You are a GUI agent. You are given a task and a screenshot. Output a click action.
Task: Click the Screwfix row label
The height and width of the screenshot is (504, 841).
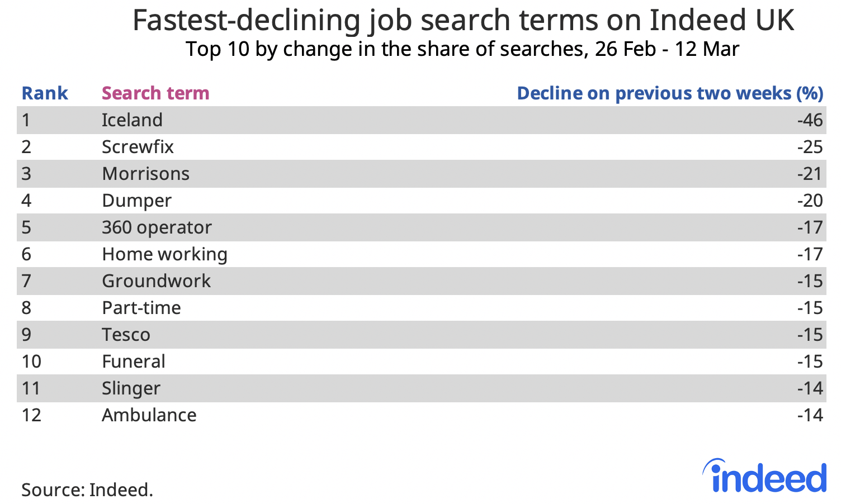pos(138,147)
